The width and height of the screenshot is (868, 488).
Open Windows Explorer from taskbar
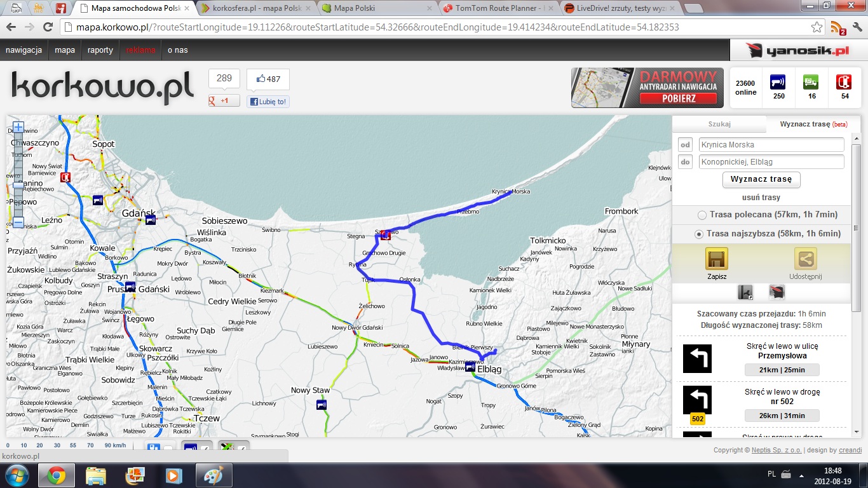point(96,475)
